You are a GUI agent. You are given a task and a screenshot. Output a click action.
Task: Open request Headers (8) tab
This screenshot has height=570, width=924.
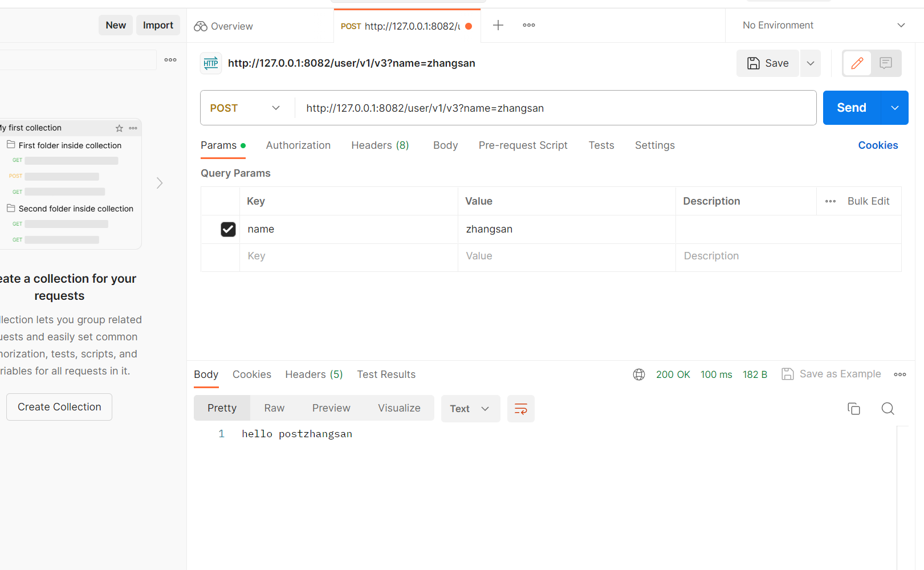coord(380,145)
